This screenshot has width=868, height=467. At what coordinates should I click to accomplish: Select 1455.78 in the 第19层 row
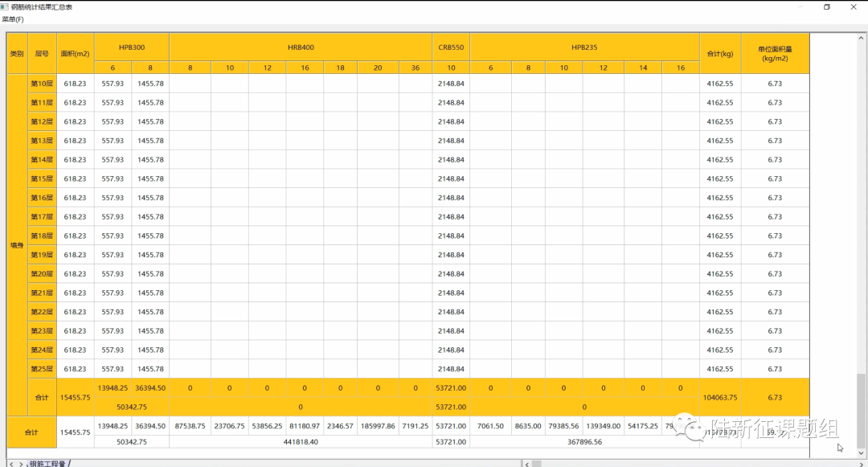click(x=150, y=255)
